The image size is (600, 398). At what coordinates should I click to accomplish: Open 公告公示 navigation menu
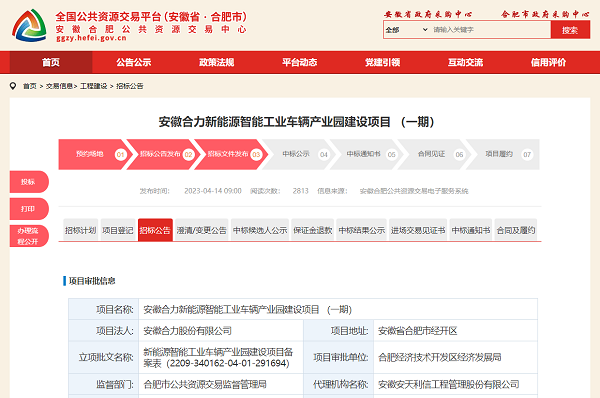pos(134,62)
